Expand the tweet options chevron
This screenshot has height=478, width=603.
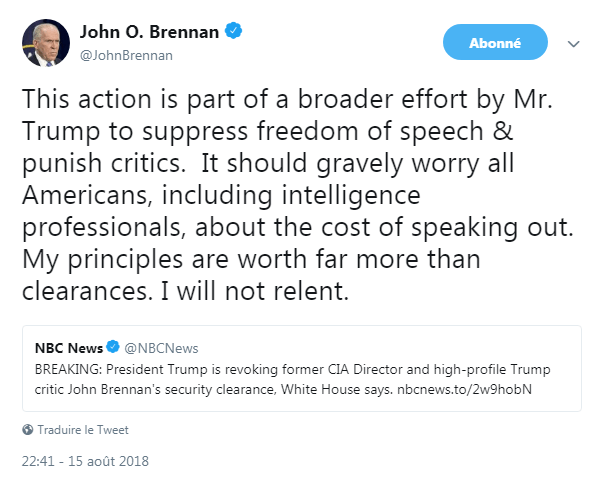click(x=574, y=44)
